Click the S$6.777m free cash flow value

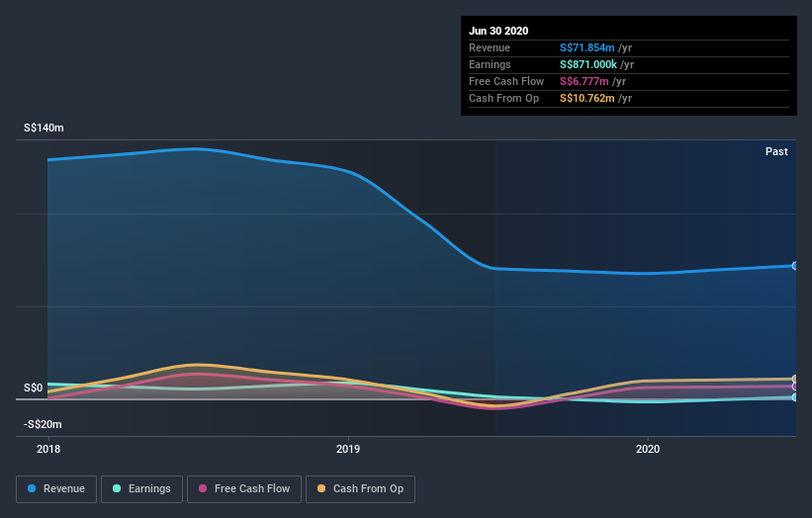585,81
